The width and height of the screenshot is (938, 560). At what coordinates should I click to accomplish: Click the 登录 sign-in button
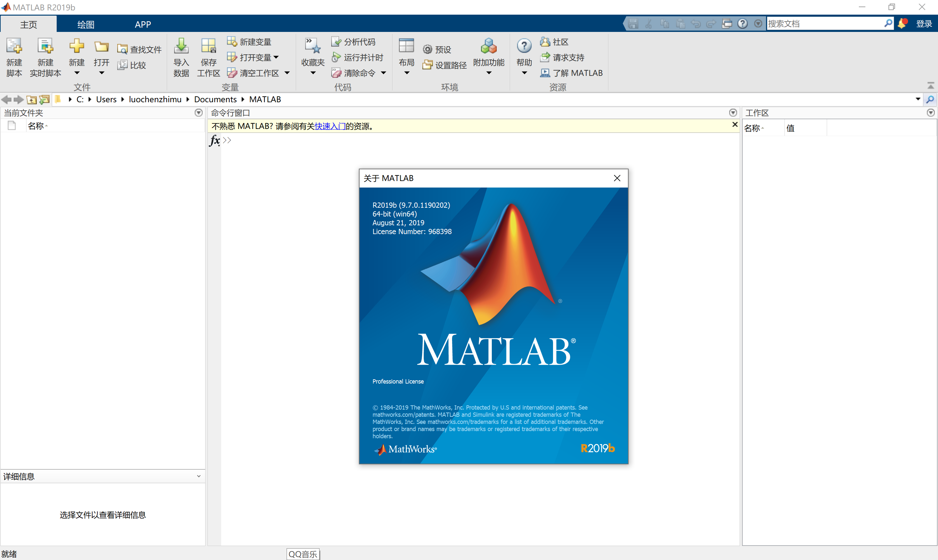tap(924, 23)
